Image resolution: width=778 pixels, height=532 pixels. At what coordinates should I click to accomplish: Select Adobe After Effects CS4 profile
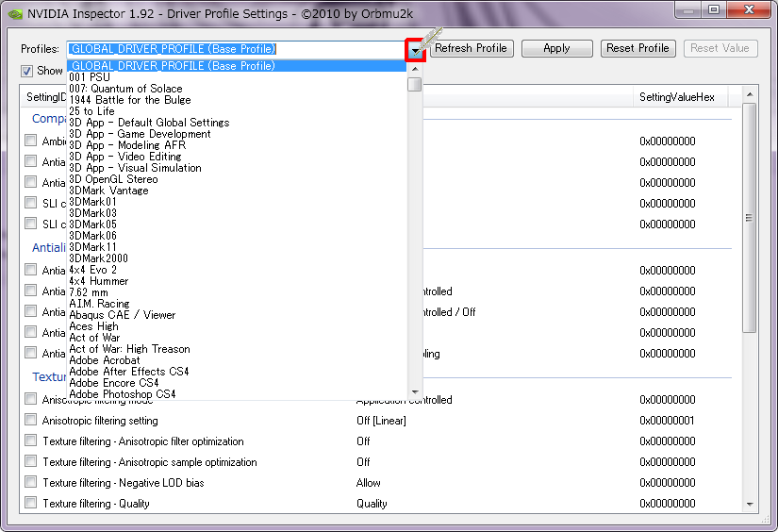pyautogui.click(x=237, y=372)
